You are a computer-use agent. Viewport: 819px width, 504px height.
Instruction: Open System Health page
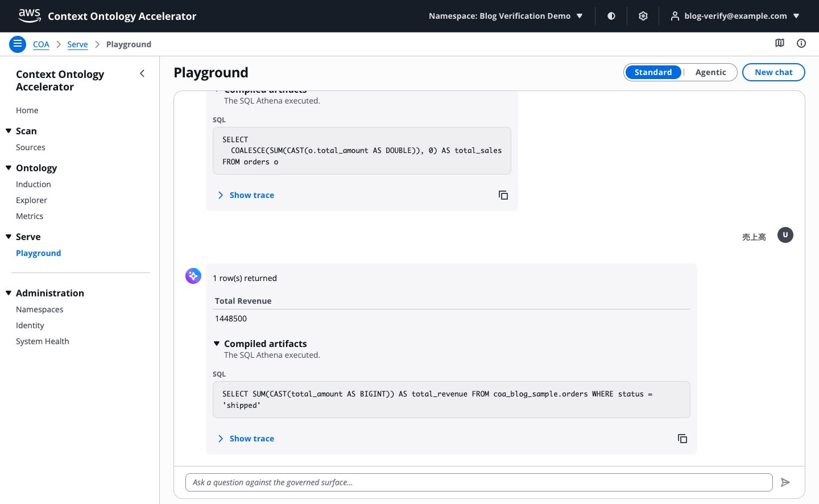click(x=43, y=341)
